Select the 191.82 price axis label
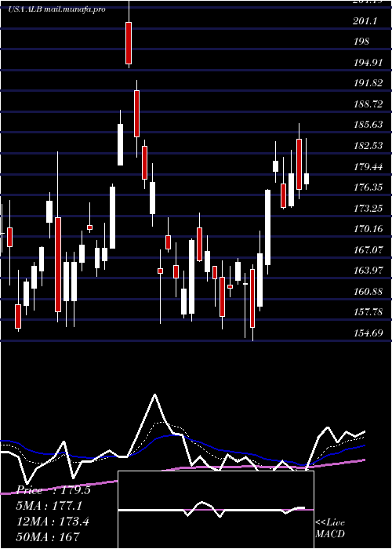This screenshot has height=549, width=392. tap(368, 83)
